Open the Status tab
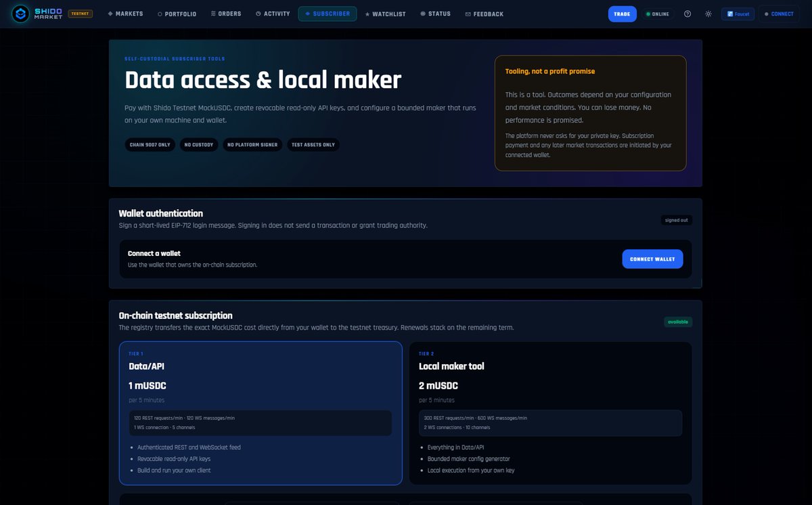 click(x=435, y=14)
